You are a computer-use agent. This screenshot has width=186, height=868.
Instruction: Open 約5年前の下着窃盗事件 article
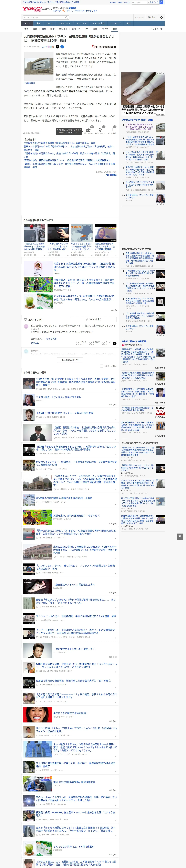[64, 498]
